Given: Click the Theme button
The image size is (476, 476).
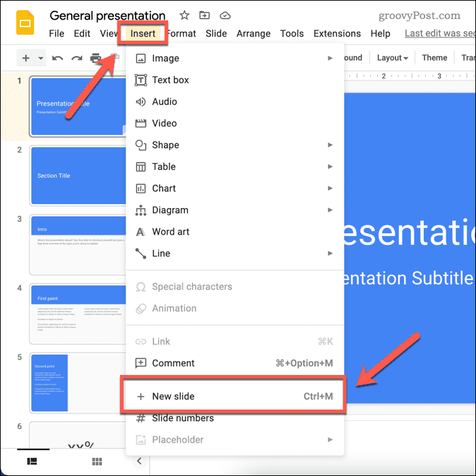Looking at the screenshot, I should (435, 58).
